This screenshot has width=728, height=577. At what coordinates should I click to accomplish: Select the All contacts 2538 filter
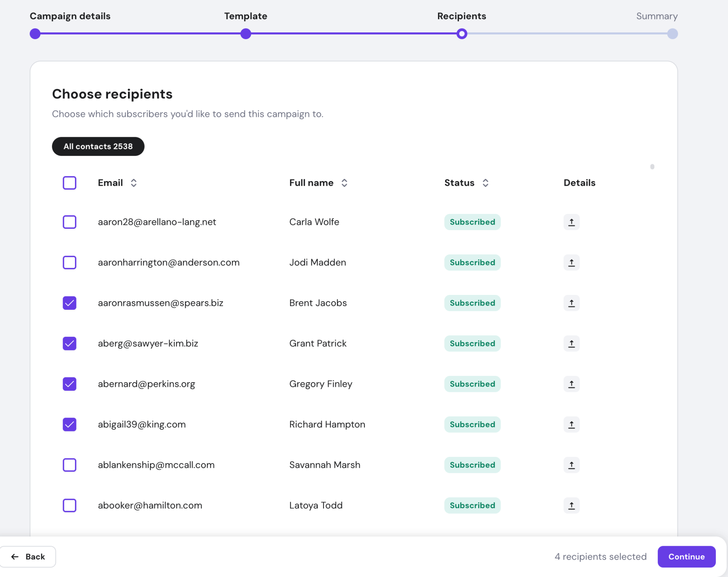98,146
